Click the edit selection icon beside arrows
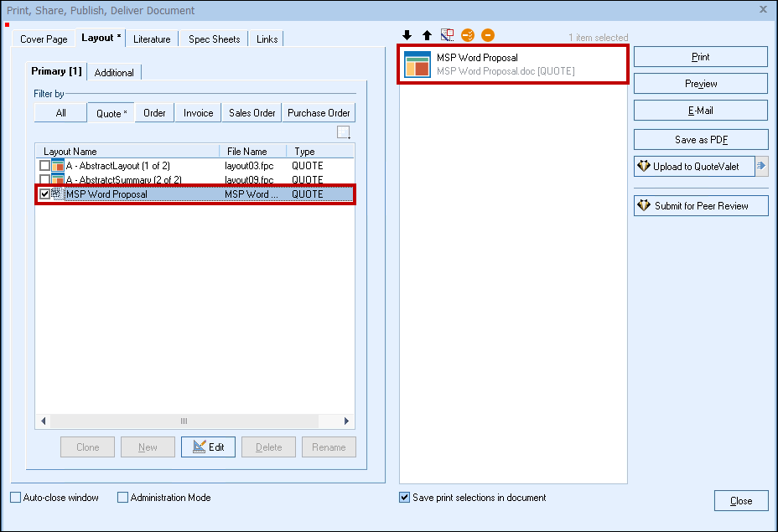 pyautogui.click(x=447, y=35)
